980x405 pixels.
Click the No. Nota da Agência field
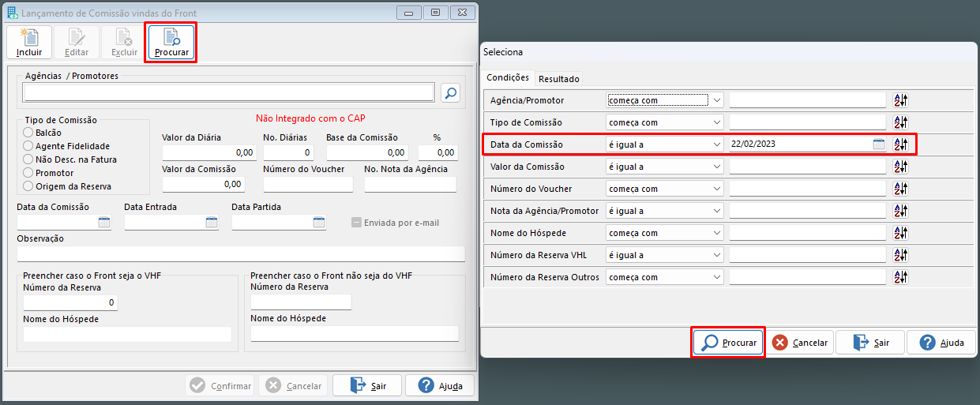click(411, 183)
